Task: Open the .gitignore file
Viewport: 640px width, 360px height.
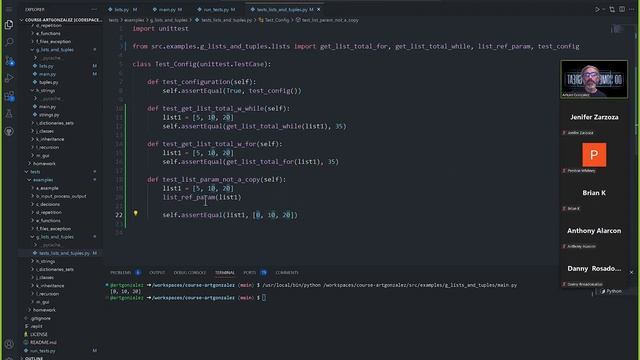Action: 60,318
